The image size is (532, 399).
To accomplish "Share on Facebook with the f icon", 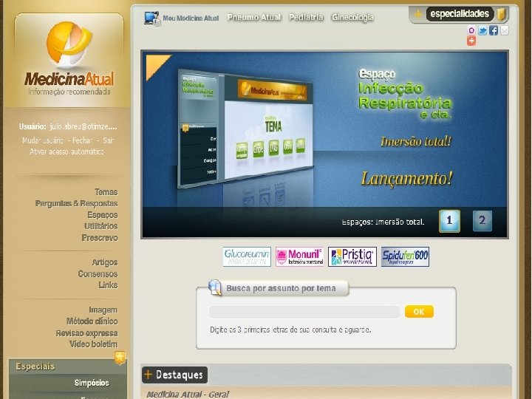I will coord(494,30).
